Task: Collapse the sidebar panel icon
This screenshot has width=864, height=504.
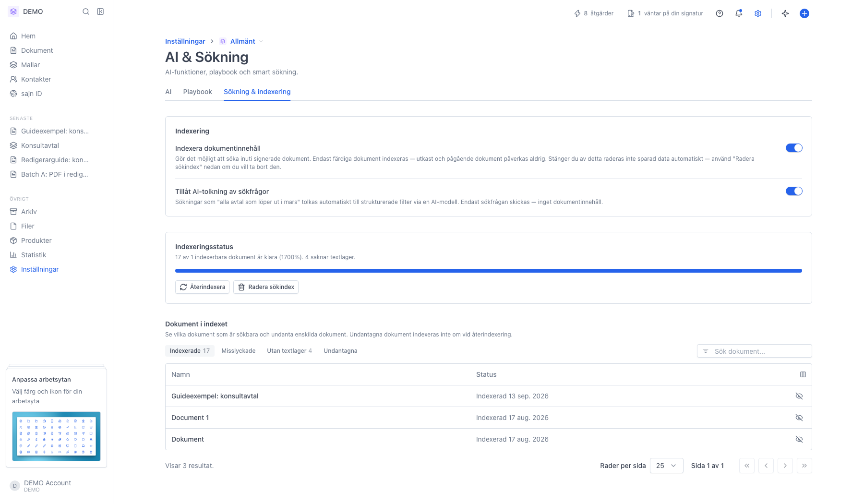Action: point(100,12)
